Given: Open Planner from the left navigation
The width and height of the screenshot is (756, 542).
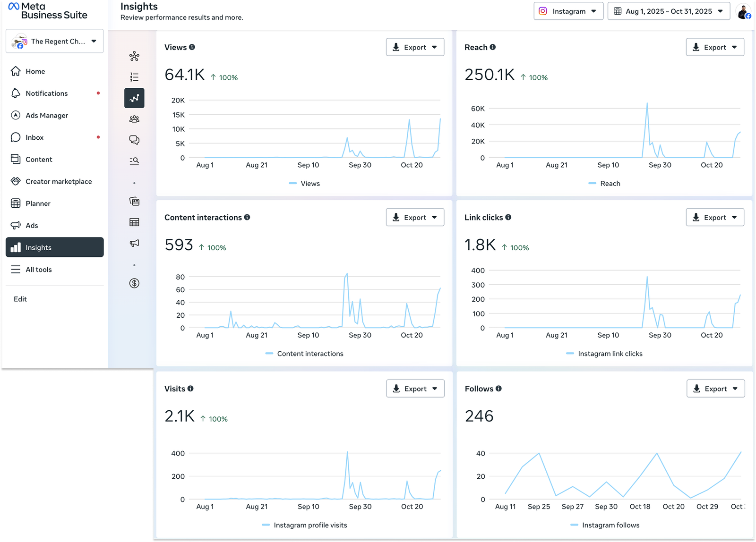Looking at the screenshot, I should click(38, 203).
